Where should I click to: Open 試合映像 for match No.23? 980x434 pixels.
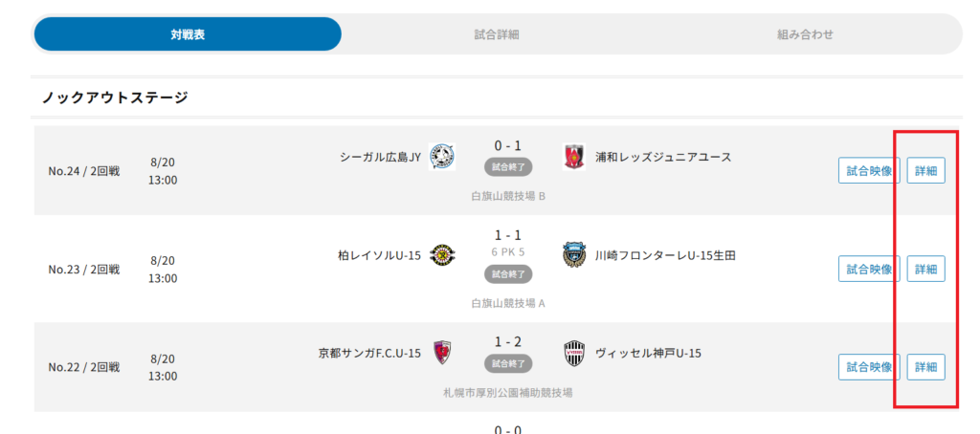(869, 270)
